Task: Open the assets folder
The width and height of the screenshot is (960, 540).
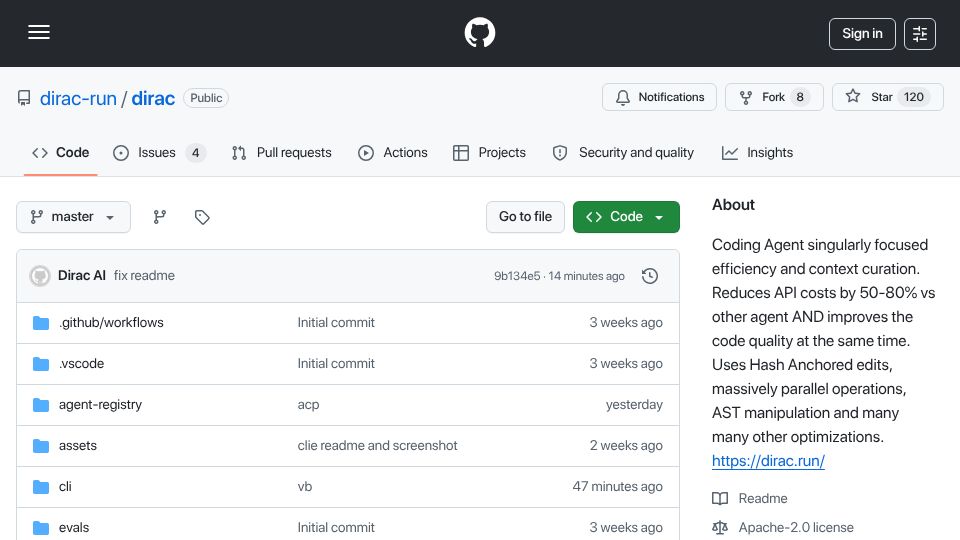Action: click(x=78, y=446)
